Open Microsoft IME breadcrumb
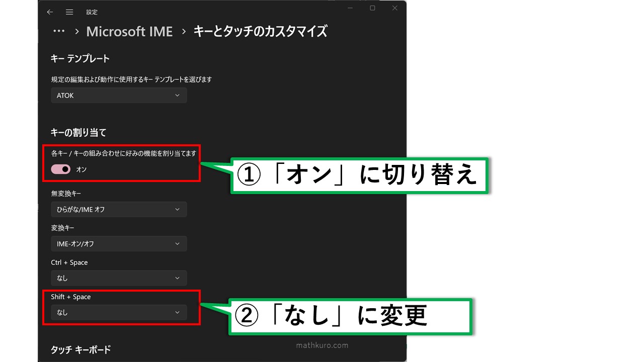The image size is (644, 362). (129, 31)
